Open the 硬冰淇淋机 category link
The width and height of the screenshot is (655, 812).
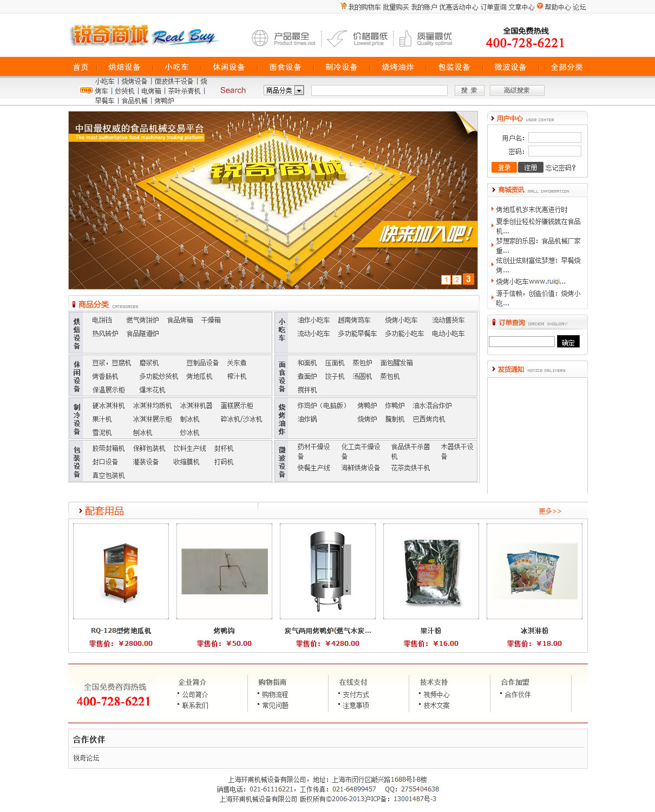[x=108, y=405]
